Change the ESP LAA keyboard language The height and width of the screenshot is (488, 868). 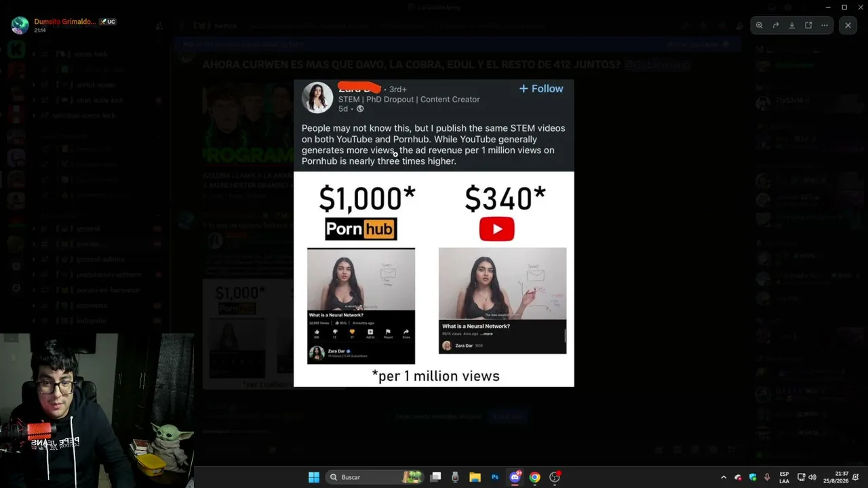click(x=784, y=477)
